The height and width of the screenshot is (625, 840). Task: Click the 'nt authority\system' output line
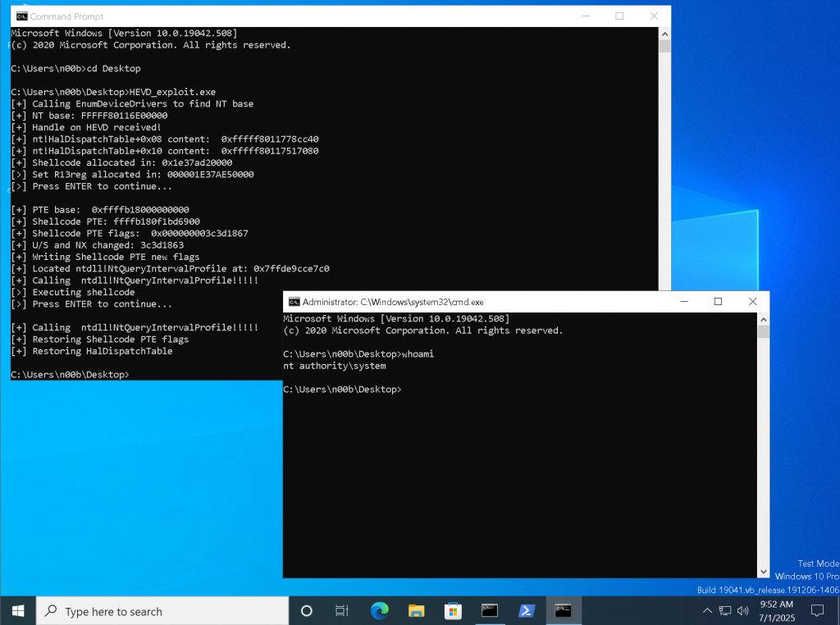point(335,366)
